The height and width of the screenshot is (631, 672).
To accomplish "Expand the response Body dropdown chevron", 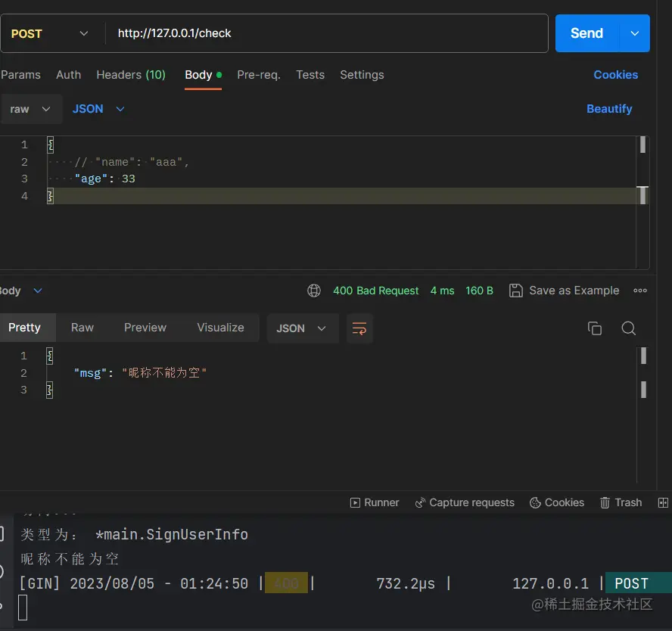I will [x=38, y=291].
